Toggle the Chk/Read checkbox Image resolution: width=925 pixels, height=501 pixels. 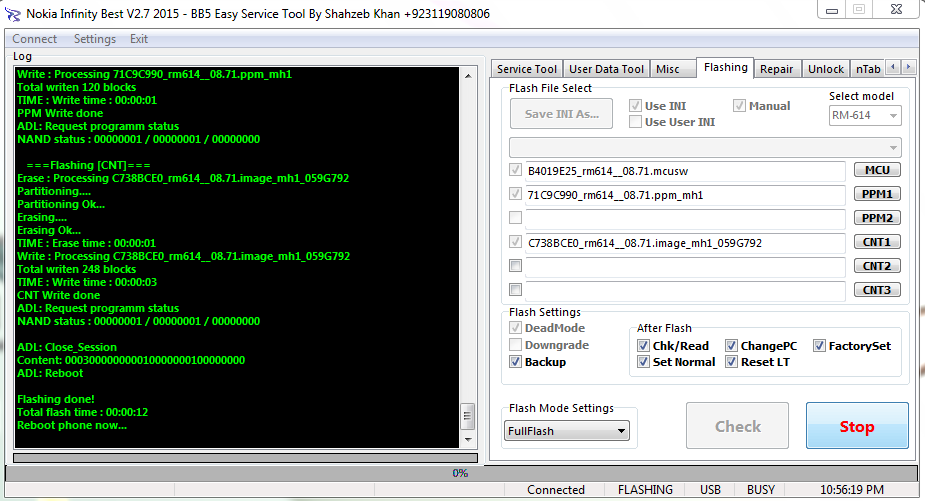(644, 346)
